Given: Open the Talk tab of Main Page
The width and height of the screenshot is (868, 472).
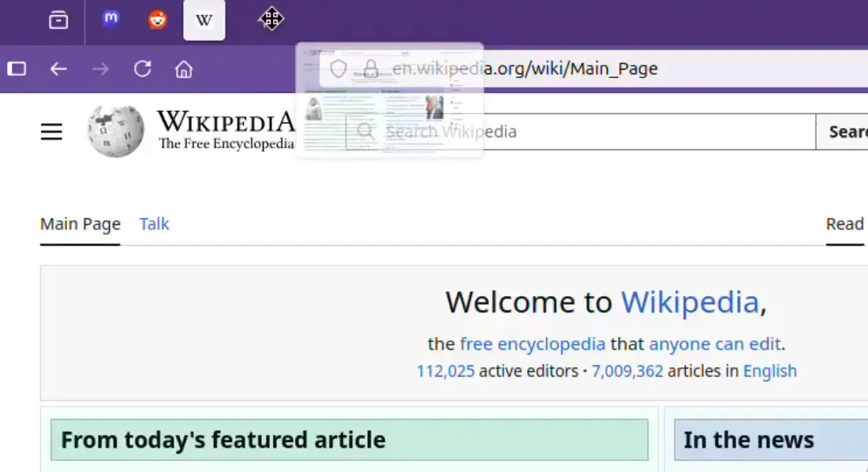Looking at the screenshot, I should (x=154, y=224).
